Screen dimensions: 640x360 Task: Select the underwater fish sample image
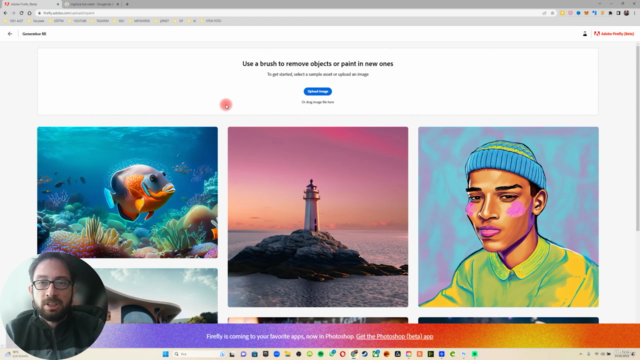tap(127, 192)
